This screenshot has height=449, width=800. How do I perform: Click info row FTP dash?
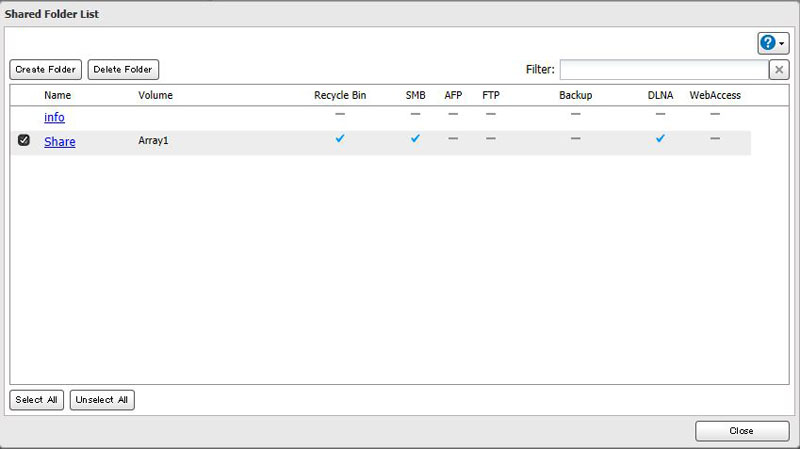pos(491,114)
